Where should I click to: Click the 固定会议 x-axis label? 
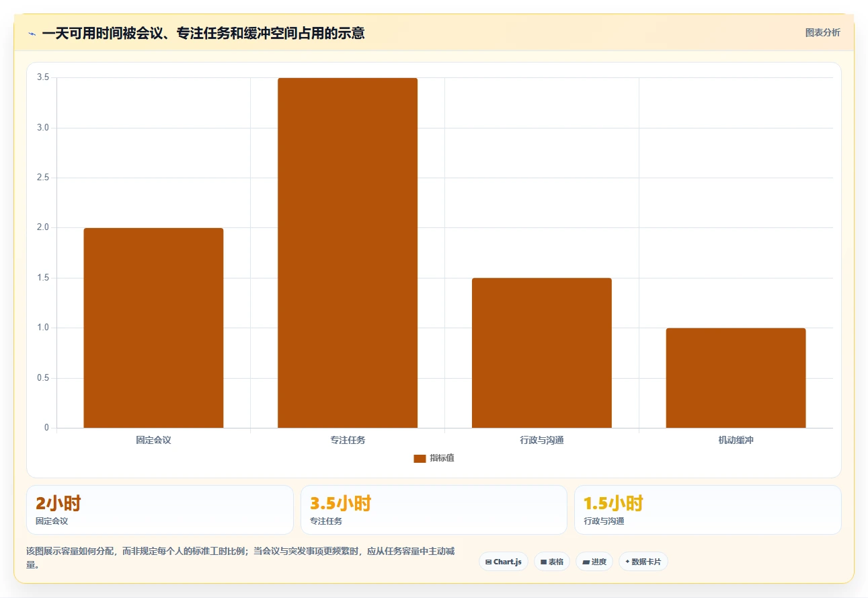pos(153,441)
